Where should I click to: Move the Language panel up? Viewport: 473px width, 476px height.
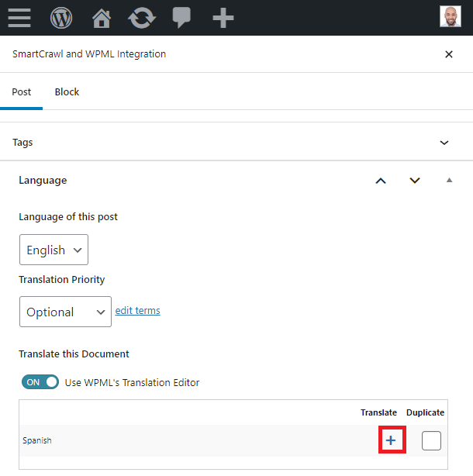[x=381, y=181]
